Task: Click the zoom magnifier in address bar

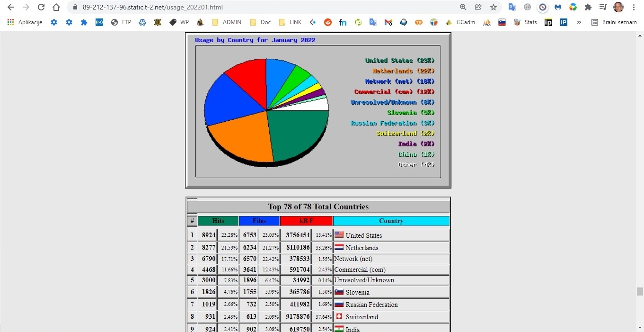Action: [463, 7]
